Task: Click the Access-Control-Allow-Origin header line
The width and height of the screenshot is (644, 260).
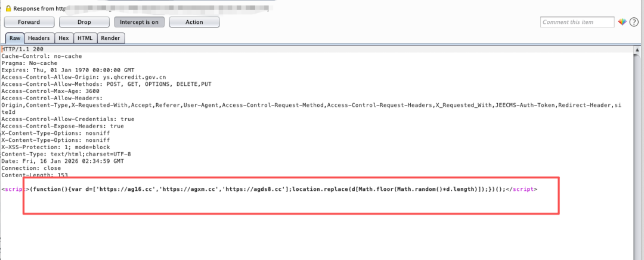Action: pyautogui.click(x=84, y=77)
